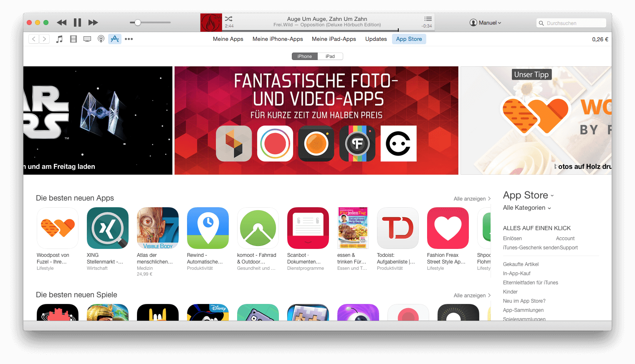The width and height of the screenshot is (635, 364).
Task: Open the Meine iPhone-Apps tab
Action: pyautogui.click(x=278, y=39)
